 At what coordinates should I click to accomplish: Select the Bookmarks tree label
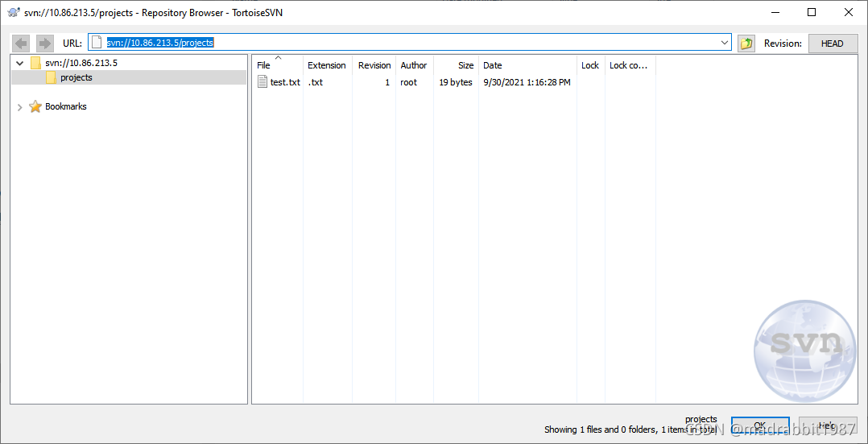[66, 106]
